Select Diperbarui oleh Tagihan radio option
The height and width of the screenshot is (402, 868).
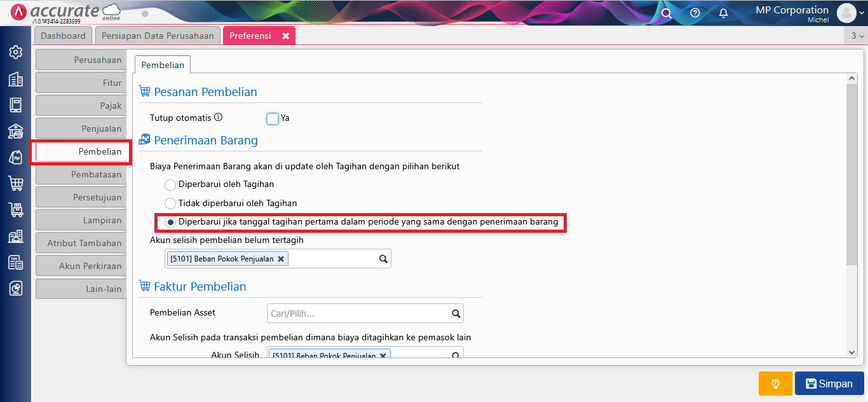tap(170, 184)
